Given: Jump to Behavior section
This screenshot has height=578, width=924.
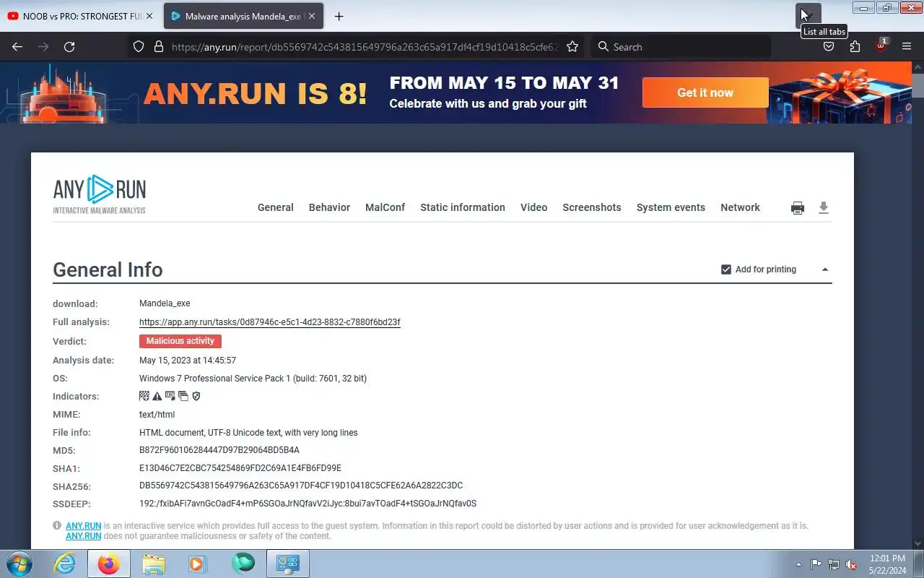Looking at the screenshot, I should pos(329,207).
